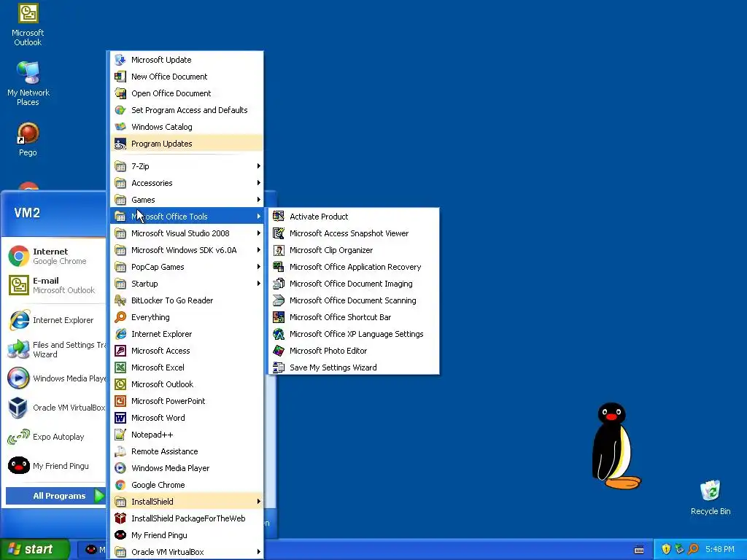Click the All Programs button
This screenshot has width=747, height=560.
point(55,496)
